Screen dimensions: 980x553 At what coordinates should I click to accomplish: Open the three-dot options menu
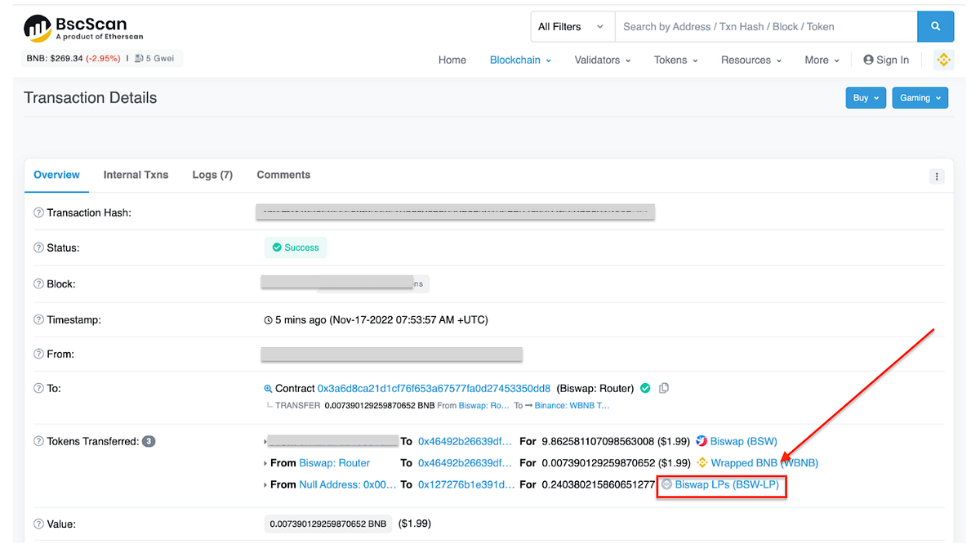click(x=937, y=176)
